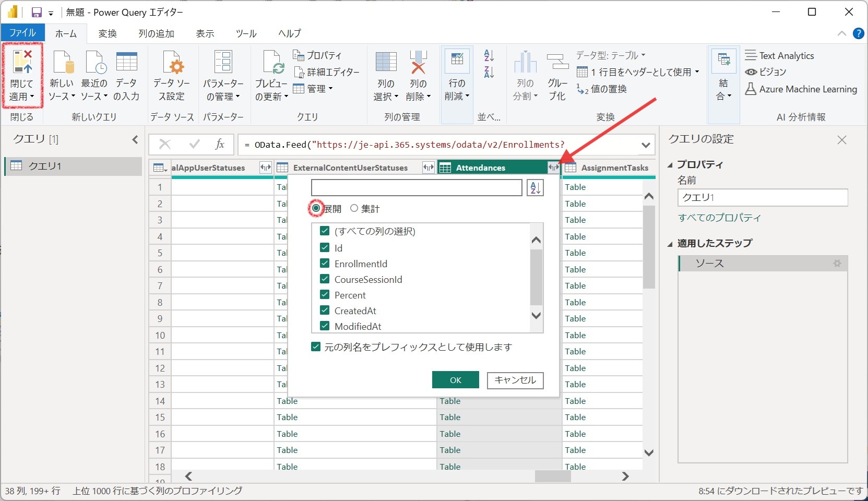Expand the formula bar dropdown arrow
868x501 pixels.
646,145
